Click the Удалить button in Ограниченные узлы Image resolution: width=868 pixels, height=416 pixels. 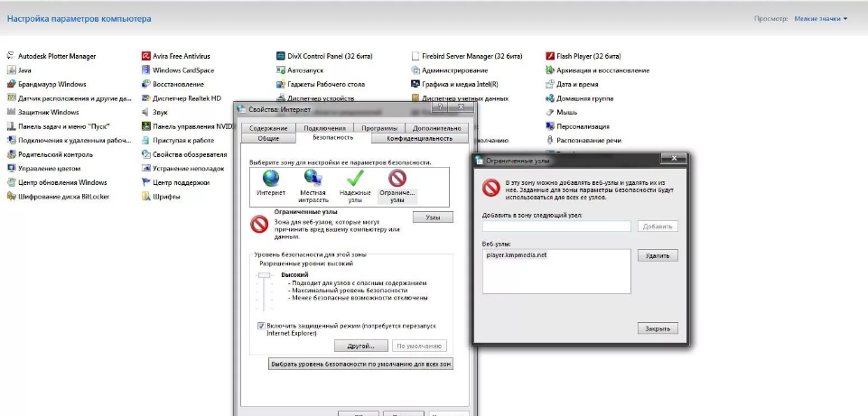point(658,256)
